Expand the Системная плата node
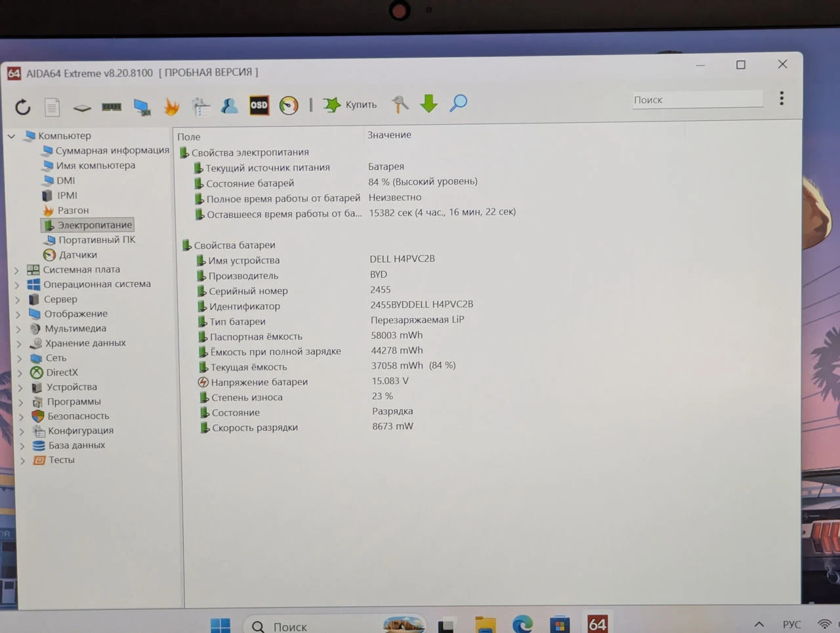Screen dimensions: 840x633 (17, 270)
